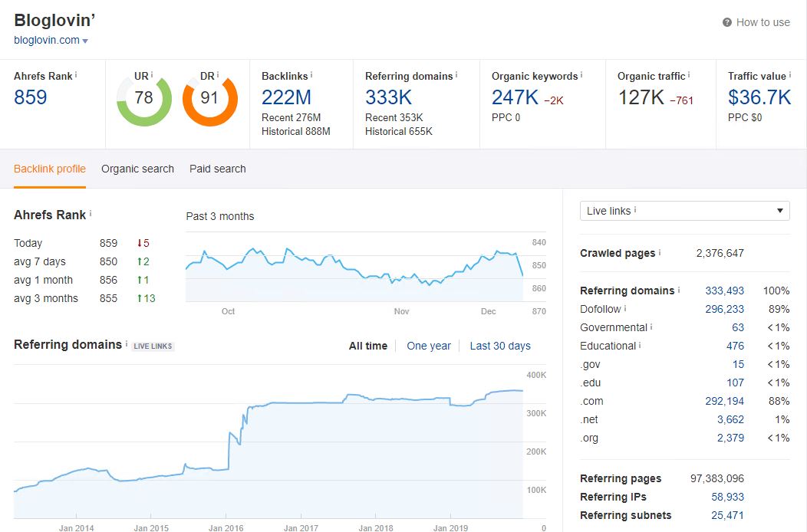The image size is (807, 532).
Task: Select the Last 30 days chart range
Action: [x=500, y=346]
